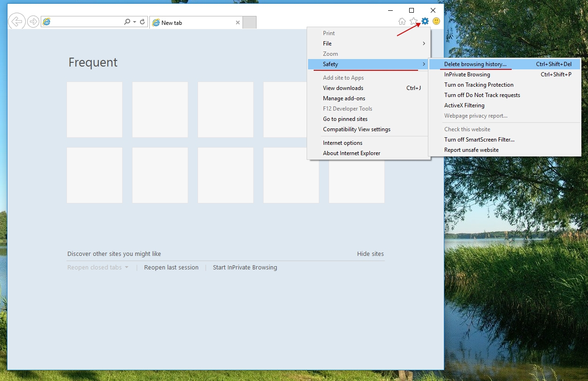Close the New tab tab
This screenshot has height=381, width=588.
[x=238, y=22]
